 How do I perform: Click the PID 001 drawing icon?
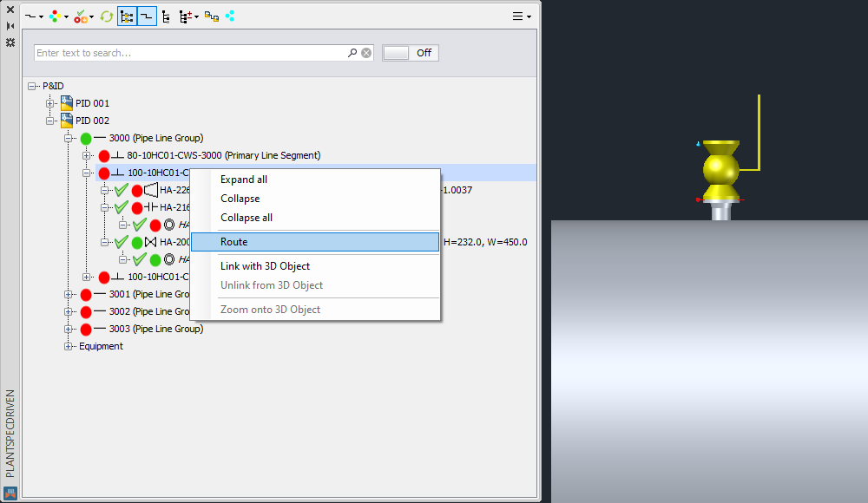[67, 103]
